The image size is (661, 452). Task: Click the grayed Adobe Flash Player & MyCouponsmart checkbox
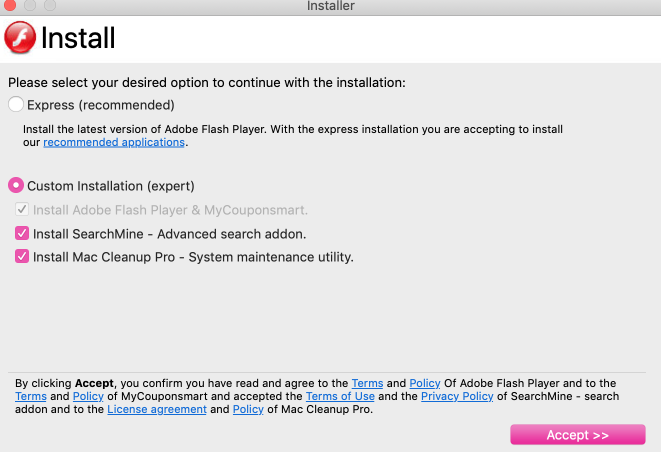coord(22,210)
